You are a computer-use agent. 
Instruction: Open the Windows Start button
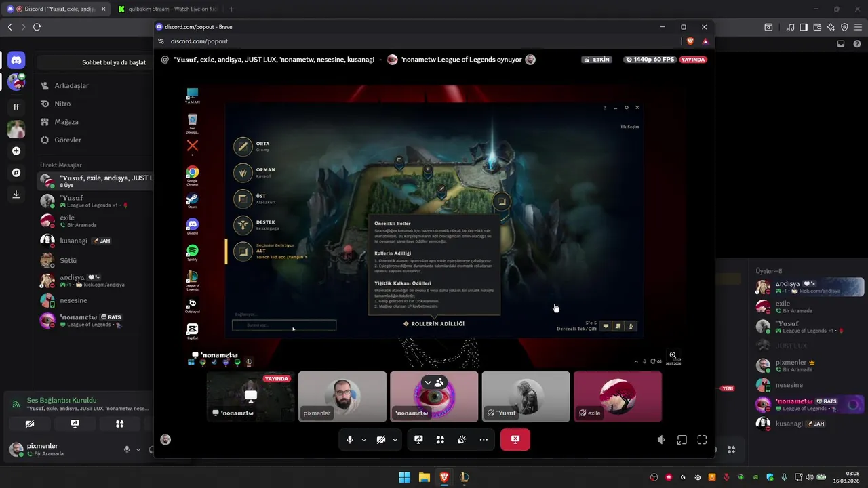pyautogui.click(x=404, y=477)
